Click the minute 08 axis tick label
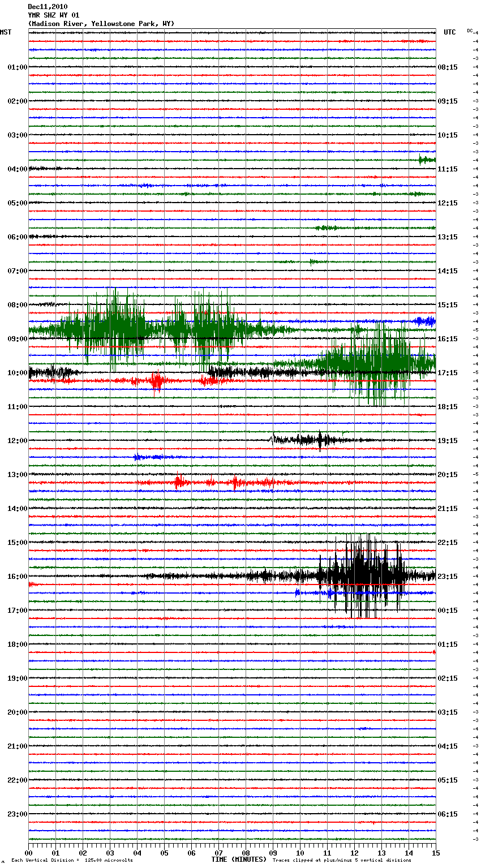The image size is (481, 868). click(x=246, y=853)
